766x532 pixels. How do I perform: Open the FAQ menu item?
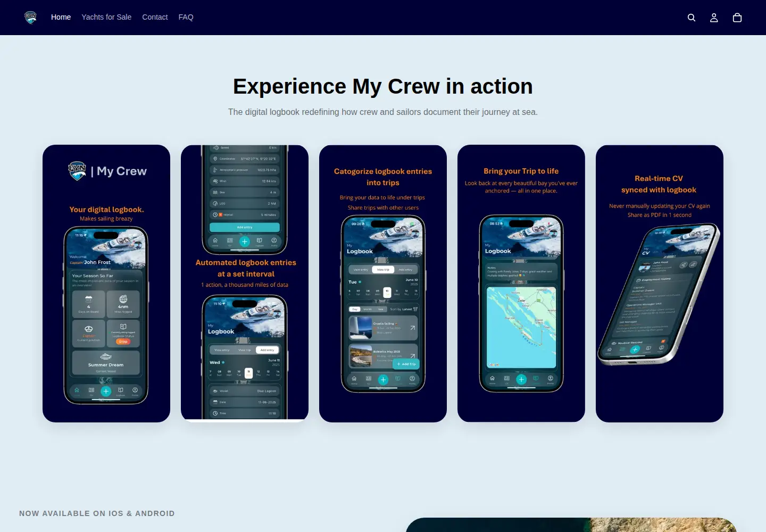[186, 17]
